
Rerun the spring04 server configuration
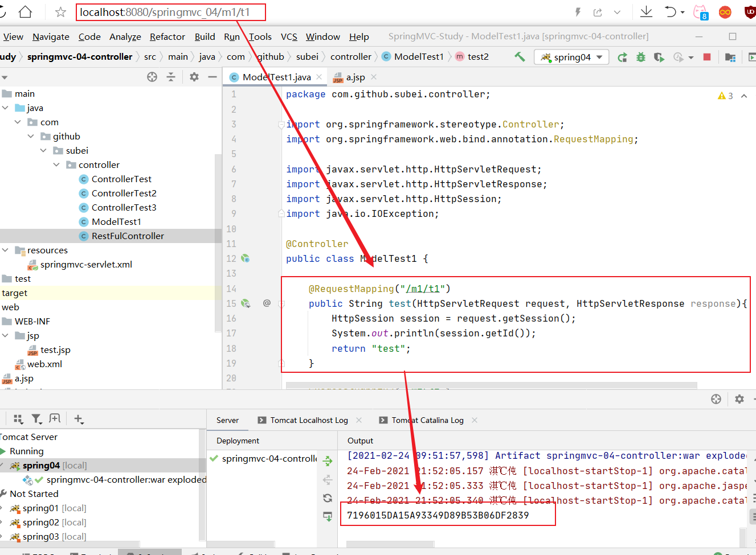(622, 57)
